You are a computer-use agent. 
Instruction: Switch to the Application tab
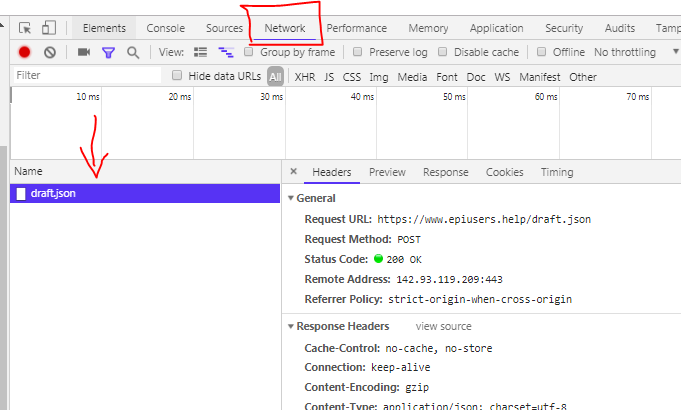tap(496, 28)
